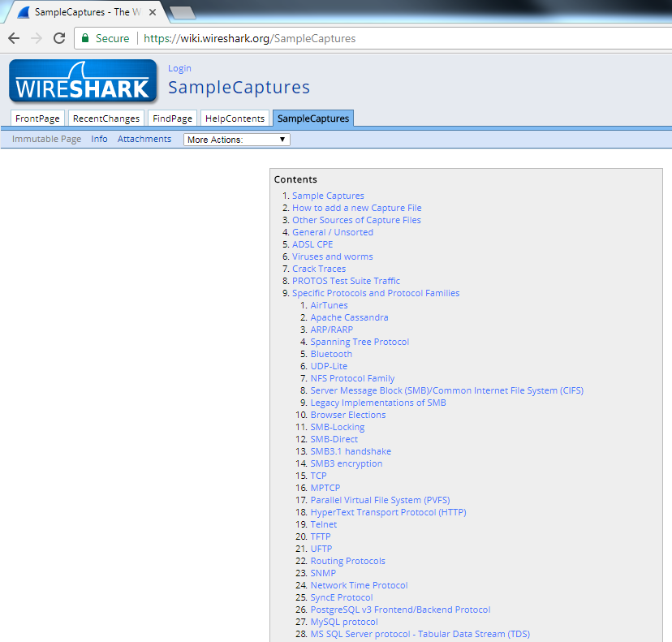Click the address bar URL
Screen dimensions: 672x642
coord(249,39)
